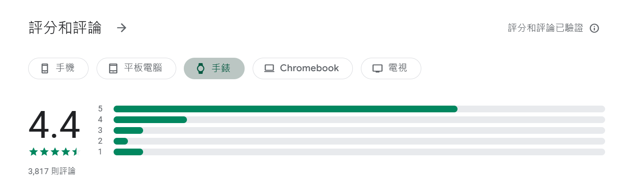Image resolution: width=644 pixels, height=192 pixels.
Task: Open the 評分和評論 arrow icon
Action: pyautogui.click(x=122, y=28)
